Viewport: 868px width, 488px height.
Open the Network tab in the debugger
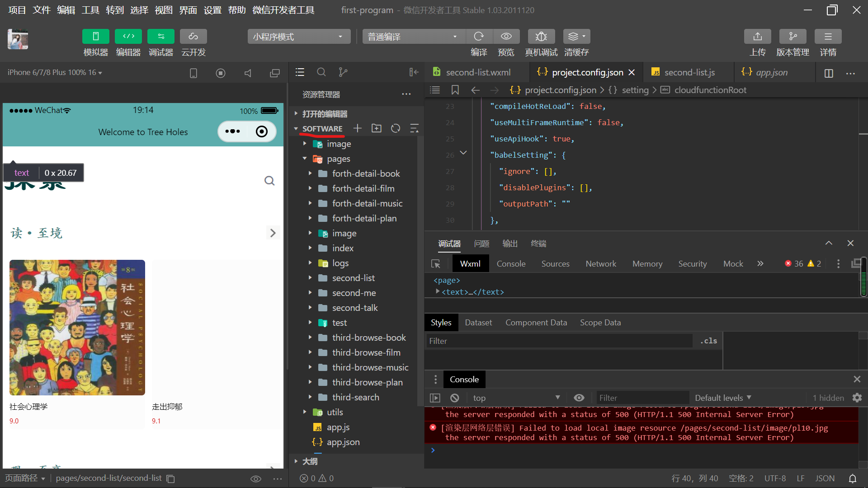click(x=601, y=264)
